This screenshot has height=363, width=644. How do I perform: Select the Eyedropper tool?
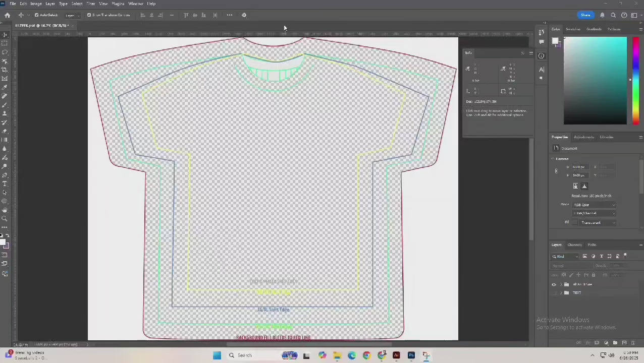pyautogui.click(x=5, y=87)
